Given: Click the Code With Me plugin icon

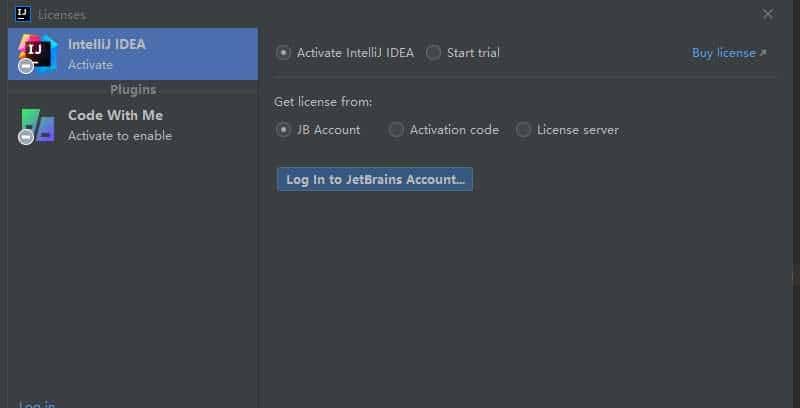Looking at the screenshot, I should click(x=38, y=124).
